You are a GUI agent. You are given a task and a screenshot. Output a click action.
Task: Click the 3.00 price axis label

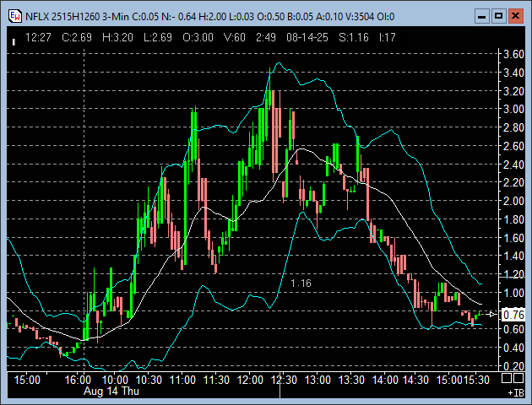[x=513, y=109]
